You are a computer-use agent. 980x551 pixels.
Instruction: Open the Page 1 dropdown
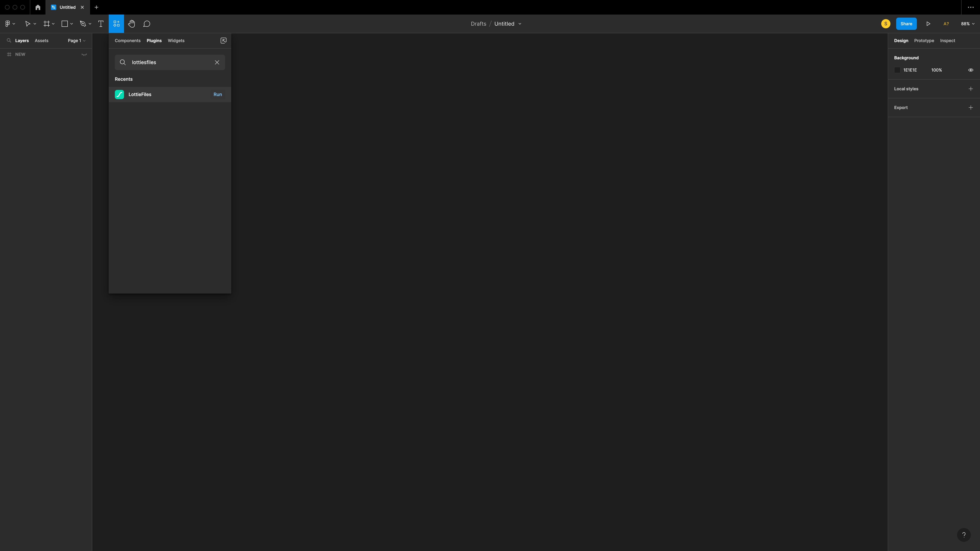tap(76, 40)
